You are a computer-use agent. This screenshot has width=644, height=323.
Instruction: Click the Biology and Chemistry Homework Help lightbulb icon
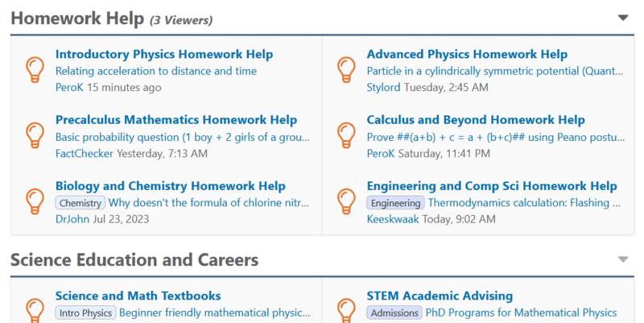tap(35, 201)
